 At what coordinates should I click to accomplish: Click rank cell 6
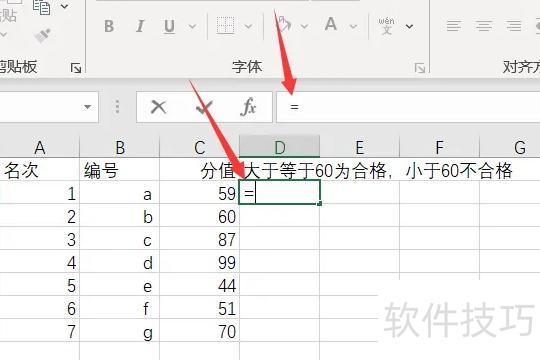point(40,308)
